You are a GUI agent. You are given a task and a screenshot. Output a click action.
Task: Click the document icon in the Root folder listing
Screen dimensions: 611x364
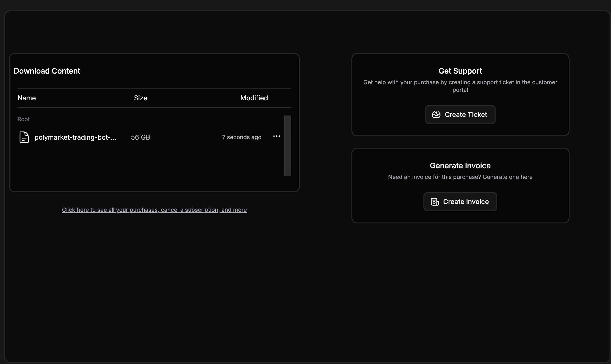point(24,137)
